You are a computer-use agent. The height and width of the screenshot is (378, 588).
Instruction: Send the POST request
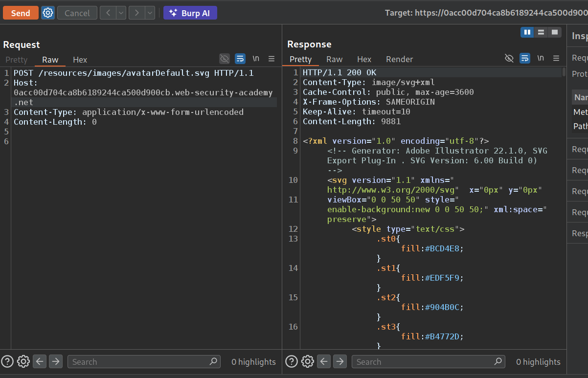click(21, 13)
